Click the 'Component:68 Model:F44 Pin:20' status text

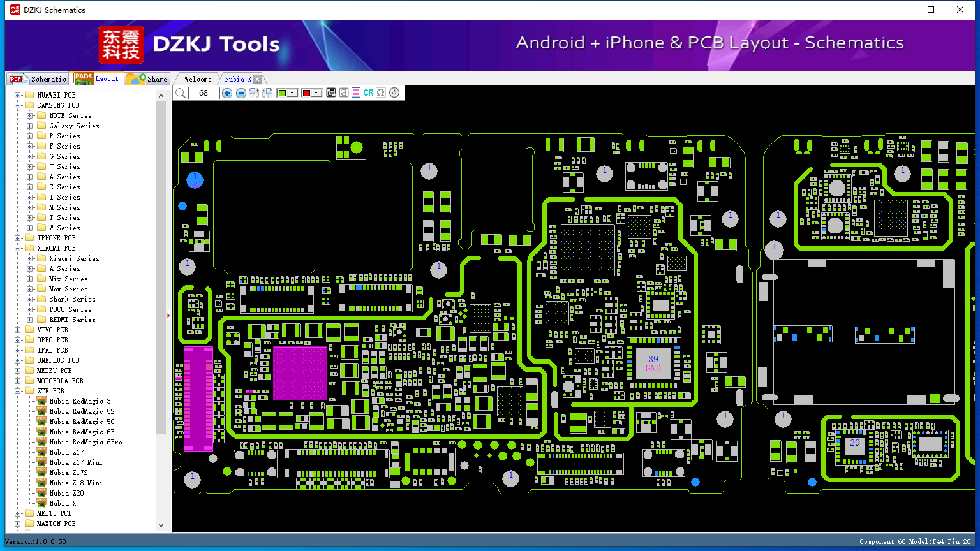tap(915, 541)
